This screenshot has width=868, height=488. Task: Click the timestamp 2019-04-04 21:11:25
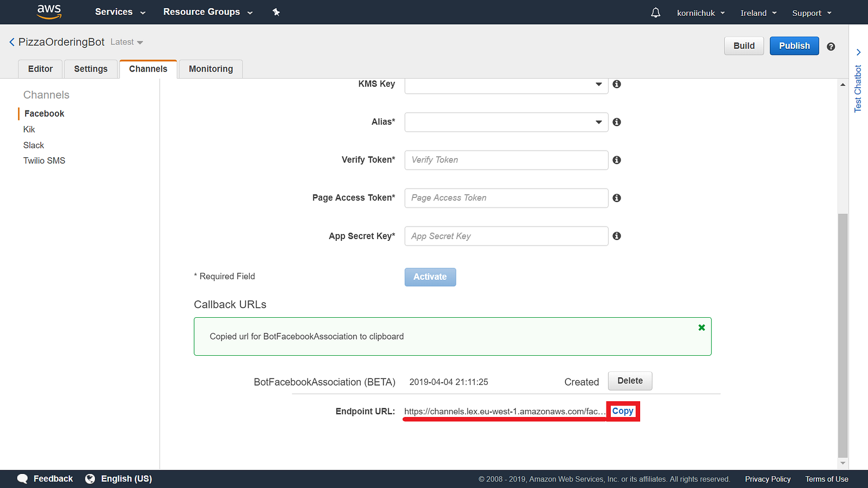pyautogui.click(x=449, y=382)
